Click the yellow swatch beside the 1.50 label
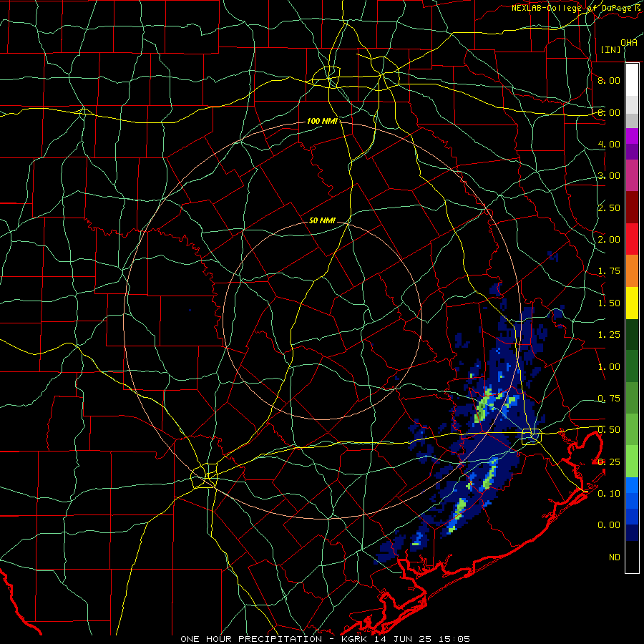The image size is (644, 644). pos(632,303)
